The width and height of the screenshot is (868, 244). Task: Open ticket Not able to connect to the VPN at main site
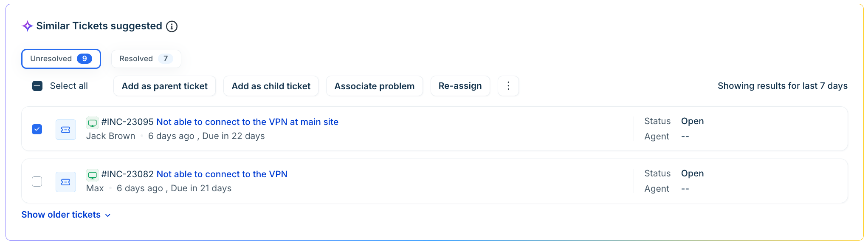(x=248, y=122)
